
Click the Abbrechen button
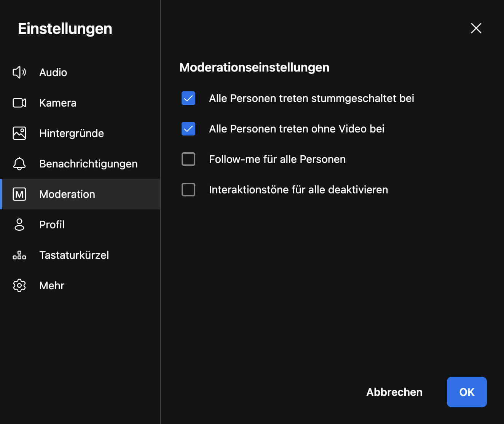[x=394, y=392]
